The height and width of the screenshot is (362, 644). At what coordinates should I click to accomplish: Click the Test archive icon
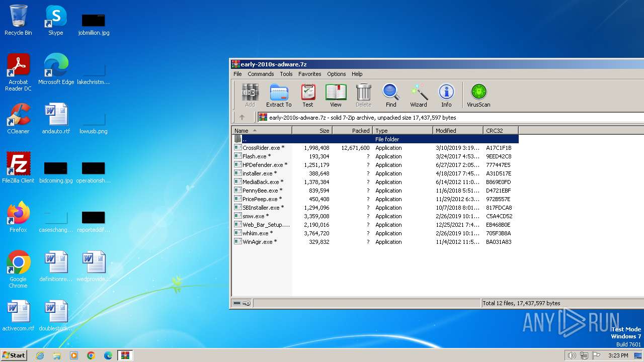point(308,96)
